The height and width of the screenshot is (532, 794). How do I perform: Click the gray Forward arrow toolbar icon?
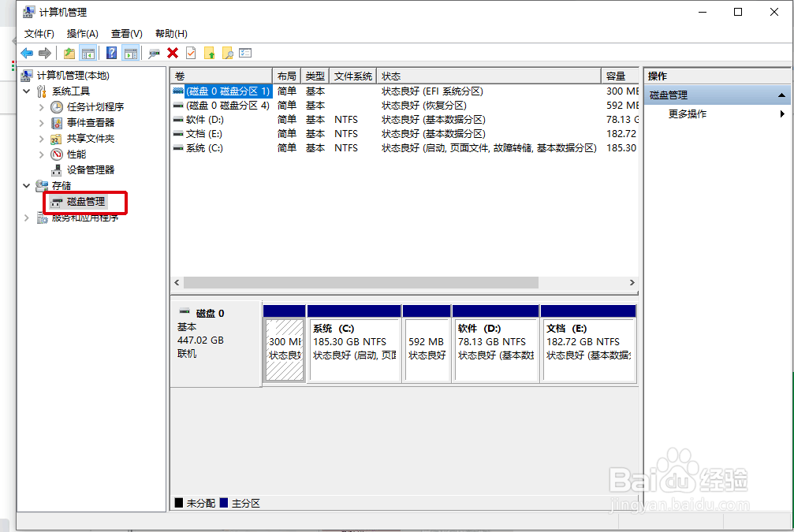point(45,53)
